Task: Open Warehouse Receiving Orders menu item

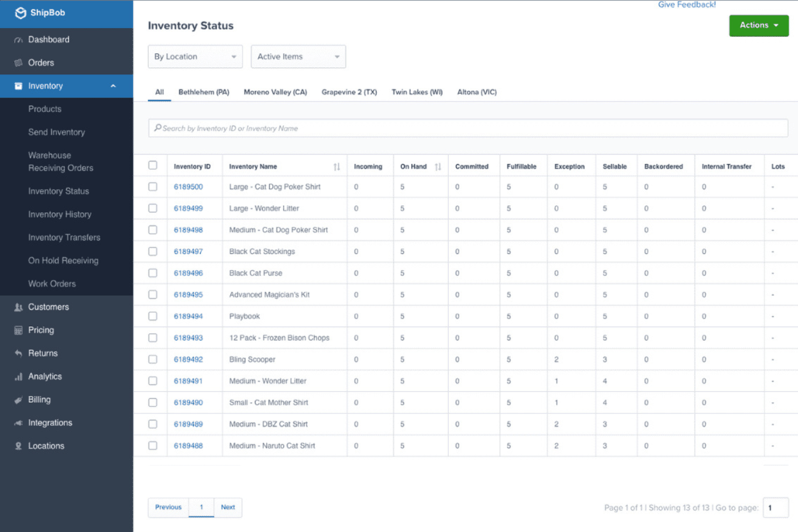Action: [61, 162]
